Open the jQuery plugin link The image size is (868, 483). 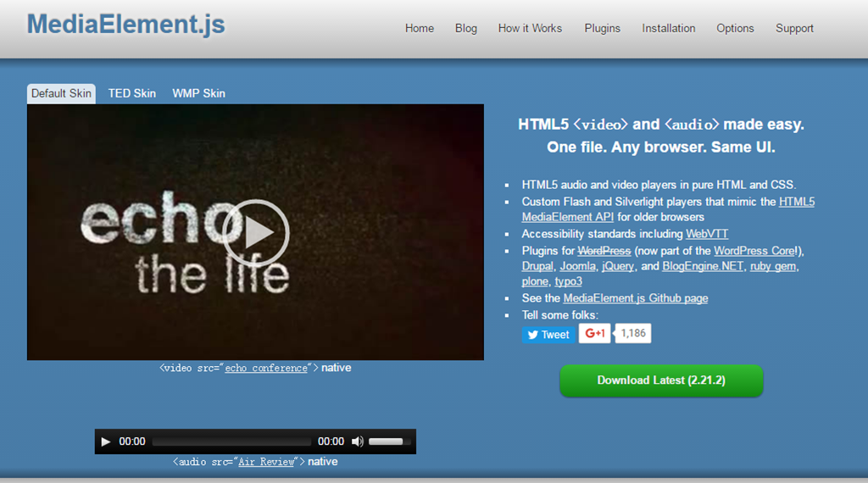click(x=618, y=267)
